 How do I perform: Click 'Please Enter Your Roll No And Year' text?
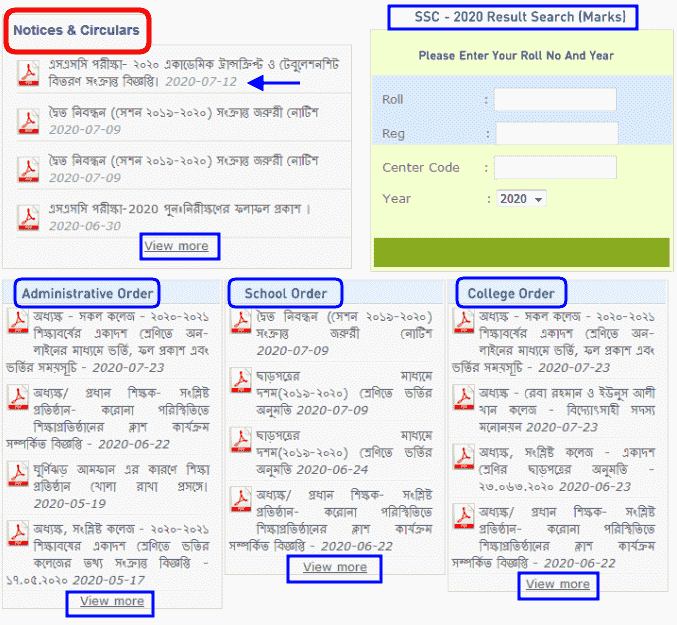[x=516, y=56]
